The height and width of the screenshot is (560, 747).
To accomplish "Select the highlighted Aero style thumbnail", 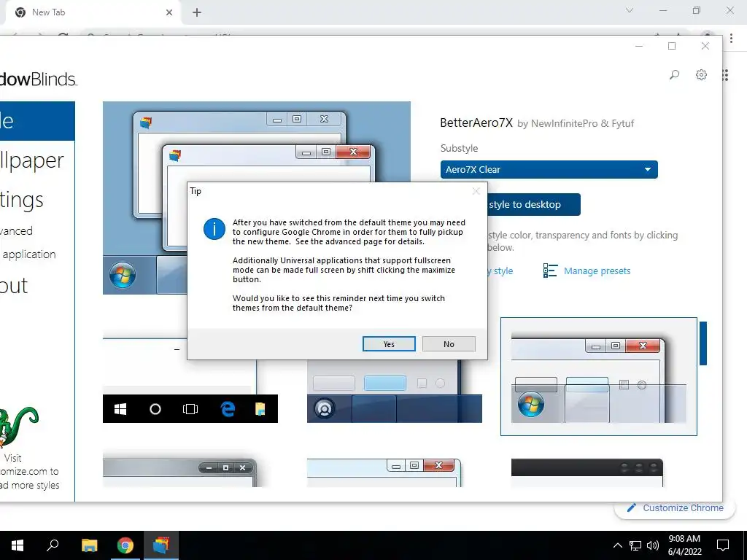I will click(x=599, y=376).
